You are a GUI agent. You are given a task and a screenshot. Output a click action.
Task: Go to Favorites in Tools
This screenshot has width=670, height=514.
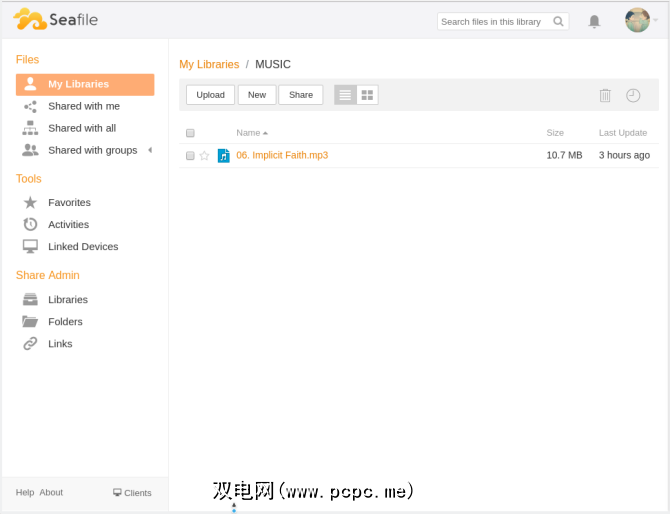pyautogui.click(x=69, y=202)
